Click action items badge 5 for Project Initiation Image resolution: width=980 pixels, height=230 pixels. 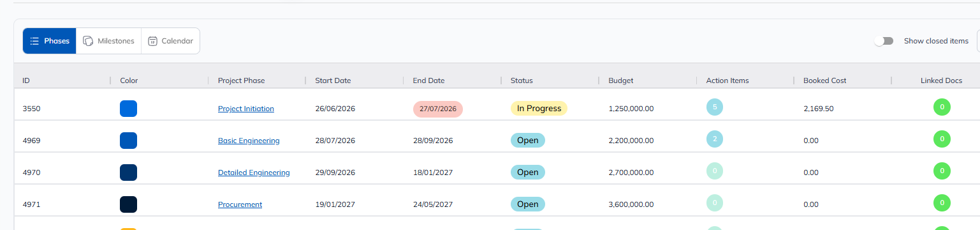(x=715, y=107)
